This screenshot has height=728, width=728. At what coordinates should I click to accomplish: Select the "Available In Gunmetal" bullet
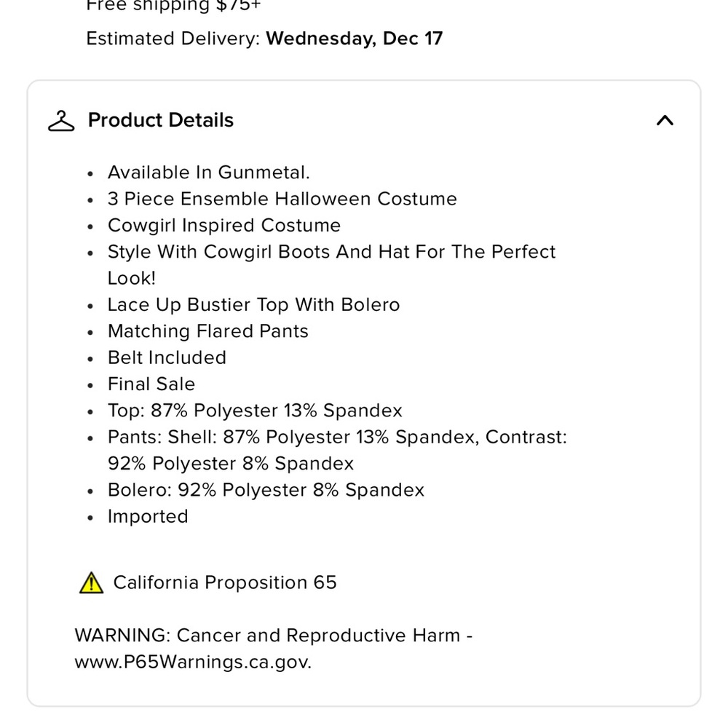pyautogui.click(x=208, y=173)
